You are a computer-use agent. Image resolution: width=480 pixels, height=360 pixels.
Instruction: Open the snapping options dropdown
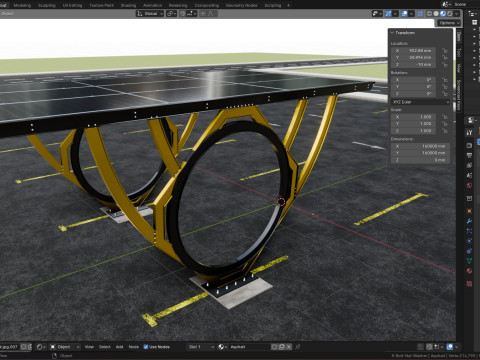point(192,13)
